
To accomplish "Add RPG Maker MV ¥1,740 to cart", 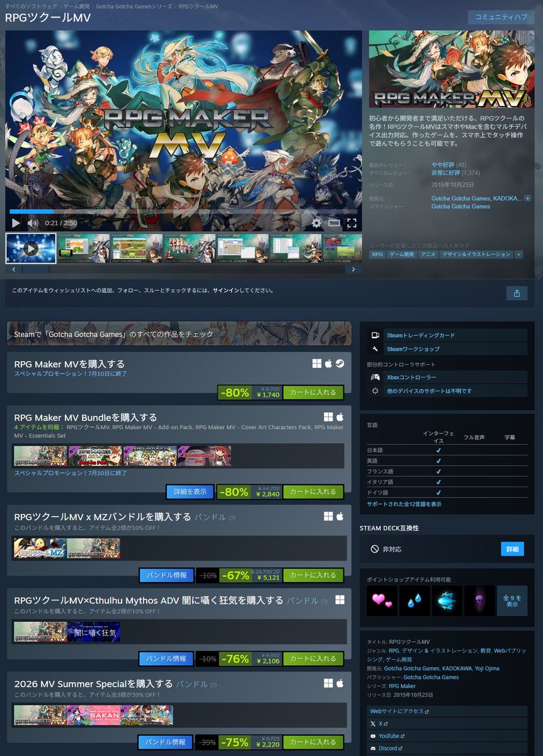I will (313, 392).
